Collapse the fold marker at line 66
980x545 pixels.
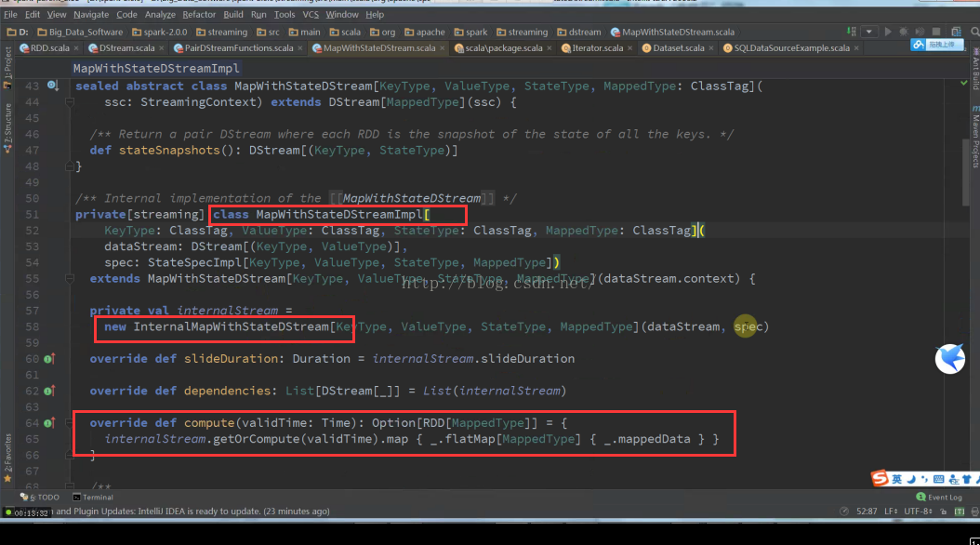click(x=70, y=455)
